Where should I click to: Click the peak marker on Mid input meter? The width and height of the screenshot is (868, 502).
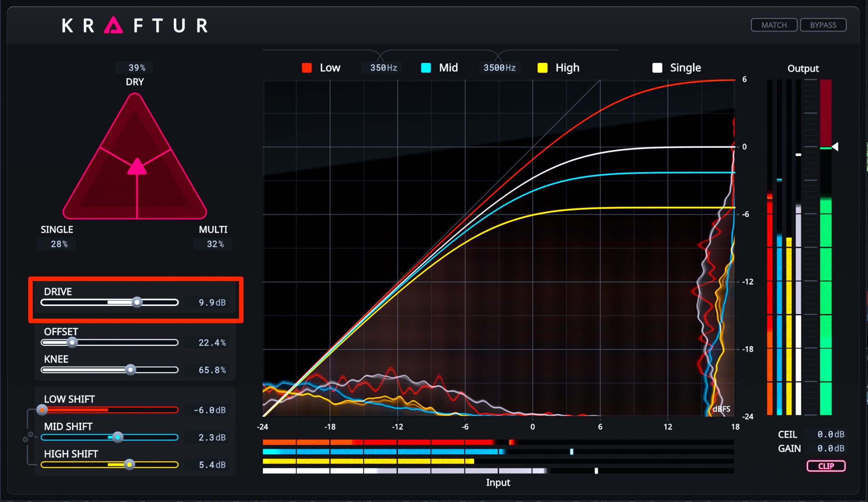[571, 452]
